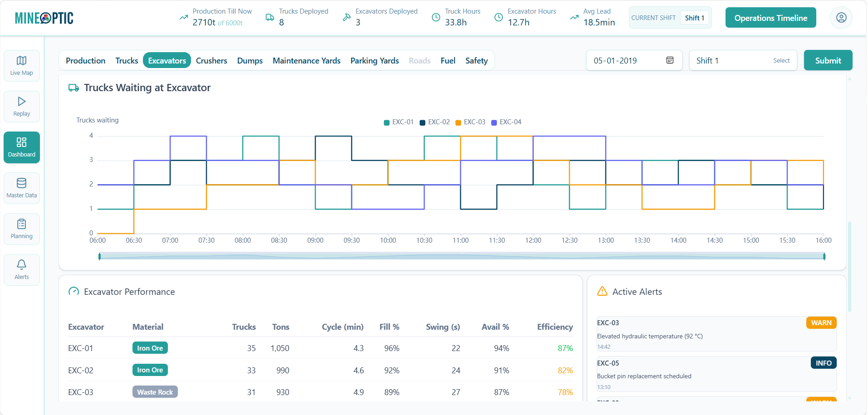Click the Trucks Deployed truck icon
Image resolution: width=868 pixels, height=415 pixels.
click(270, 18)
